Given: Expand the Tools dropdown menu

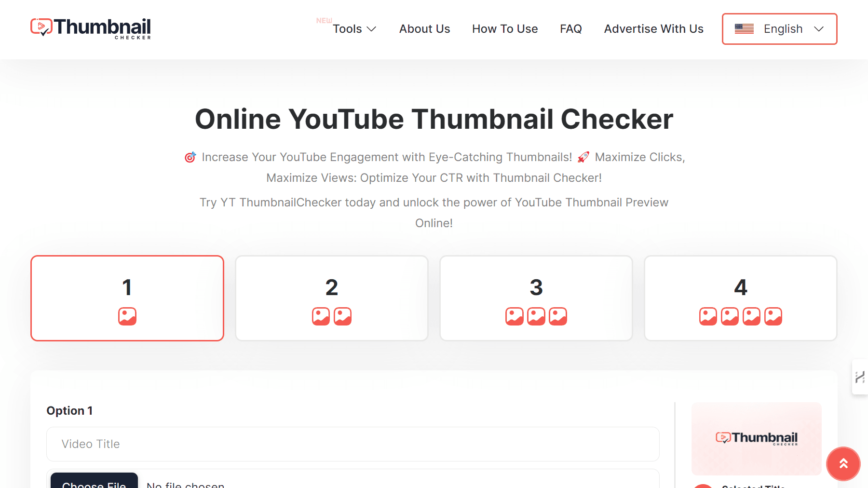Looking at the screenshot, I should [x=354, y=29].
